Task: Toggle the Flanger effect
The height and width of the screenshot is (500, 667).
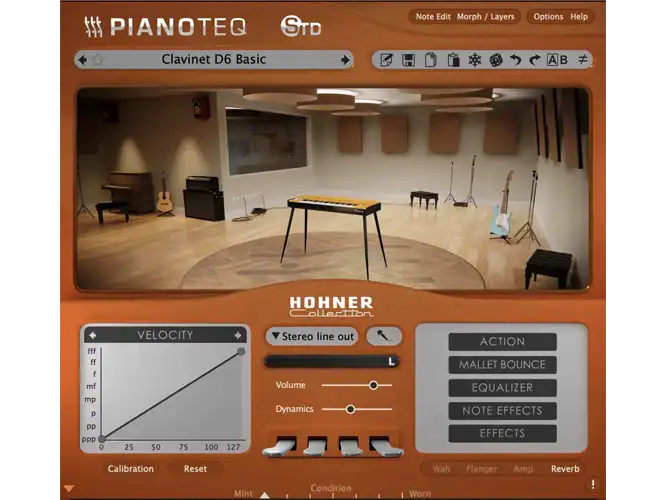Action: coord(481,469)
